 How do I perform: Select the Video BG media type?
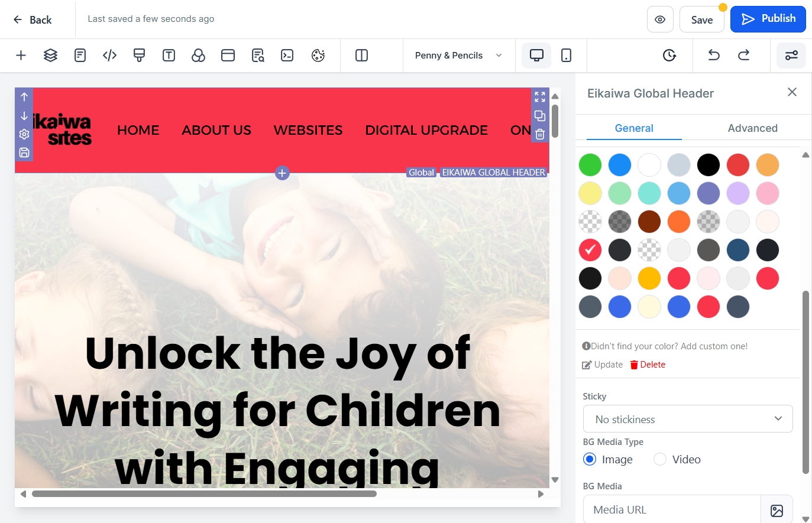(x=660, y=459)
